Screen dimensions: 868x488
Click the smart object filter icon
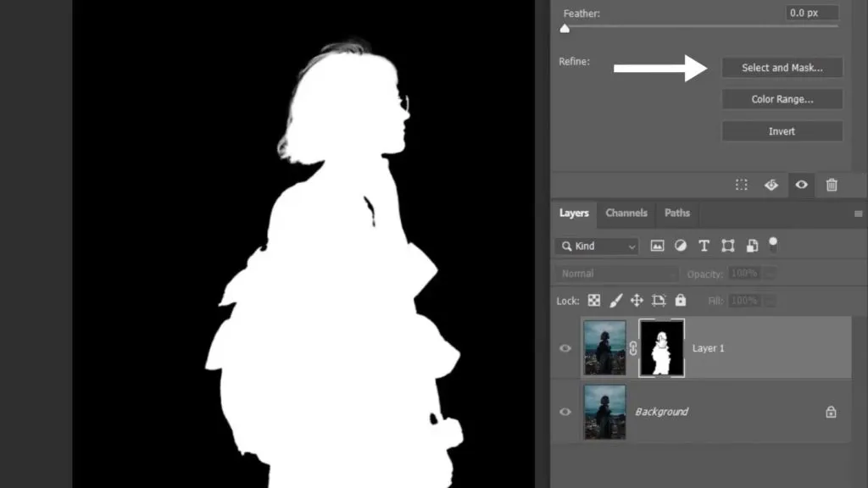pyautogui.click(x=752, y=245)
